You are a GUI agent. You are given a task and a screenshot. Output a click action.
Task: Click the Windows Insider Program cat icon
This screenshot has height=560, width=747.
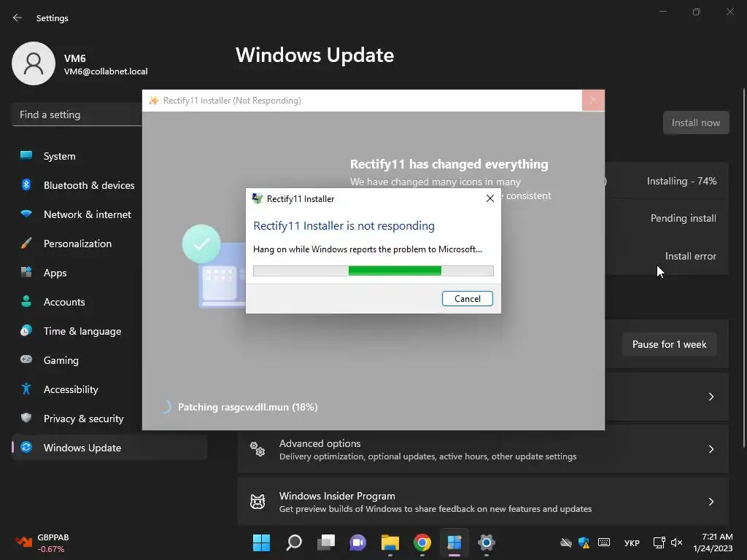(258, 502)
